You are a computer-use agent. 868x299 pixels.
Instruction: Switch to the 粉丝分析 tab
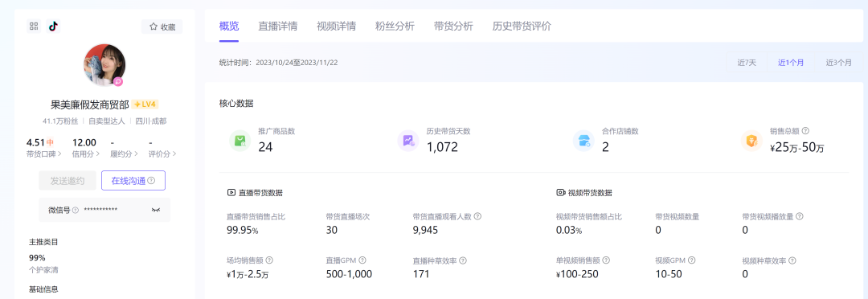click(x=395, y=26)
